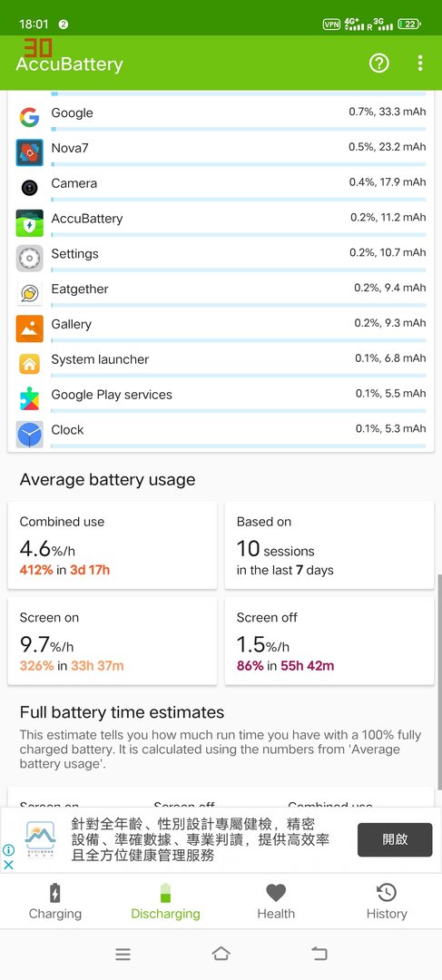This screenshot has width=442, height=980.
Task: Switch to the Health tab
Action: [x=276, y=901]
